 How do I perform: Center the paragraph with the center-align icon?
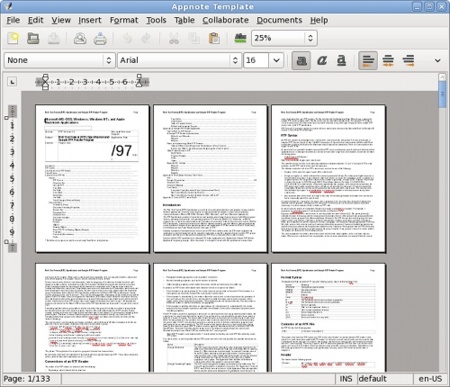click(x=388, y=60)
